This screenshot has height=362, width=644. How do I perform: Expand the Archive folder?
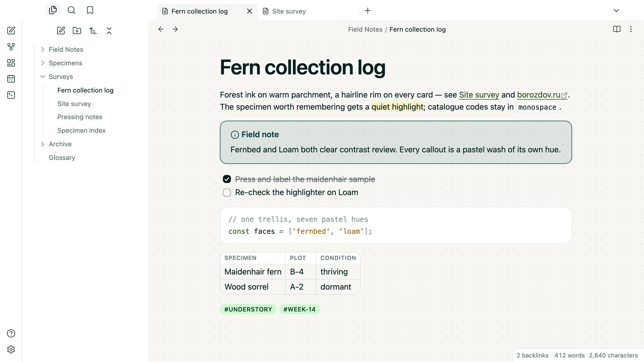tap(43, 144)
